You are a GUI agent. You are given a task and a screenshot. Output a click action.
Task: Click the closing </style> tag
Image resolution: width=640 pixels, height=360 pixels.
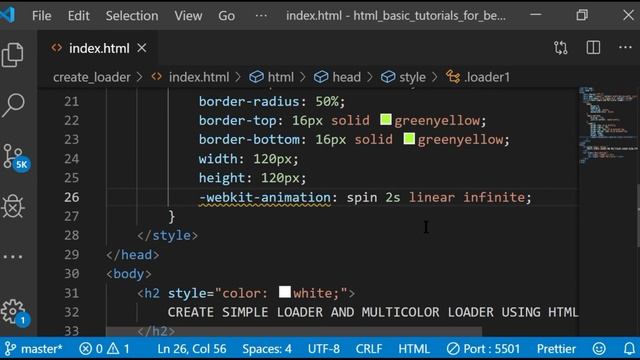(167, 236)
